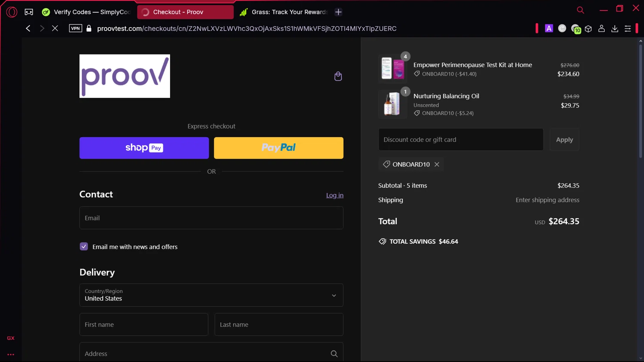The height and width of the screenshot is (362, 644).
Task: Open the downloads icon
Action: (615, 28)
